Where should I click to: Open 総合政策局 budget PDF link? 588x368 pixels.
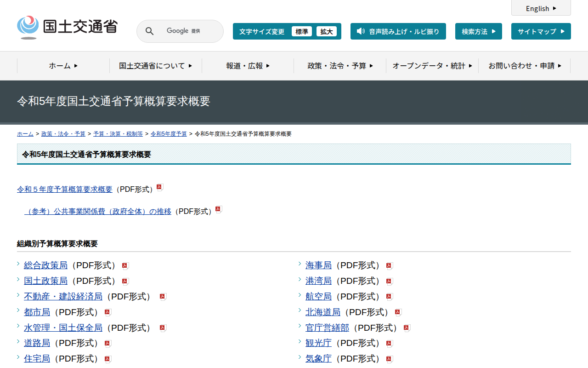click(x=46, y=265)
